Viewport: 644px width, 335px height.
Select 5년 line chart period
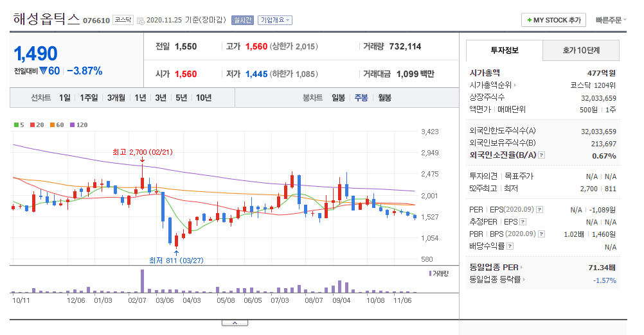coord(181,98)
